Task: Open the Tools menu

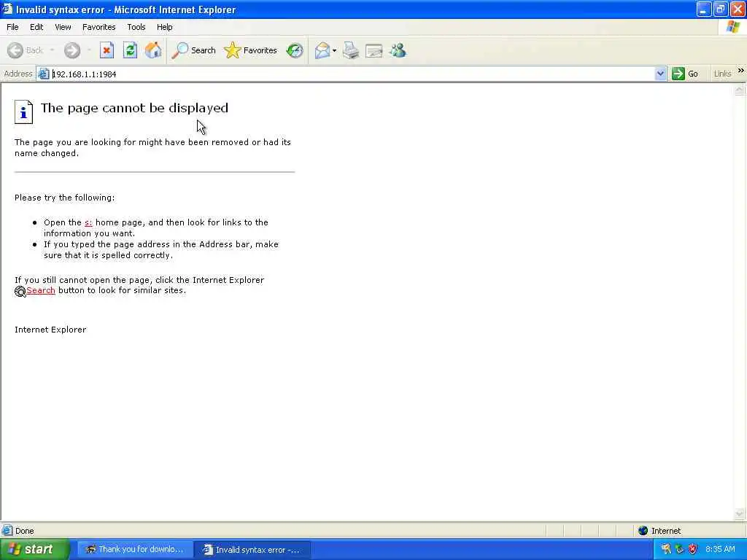Action: (136, 27)
